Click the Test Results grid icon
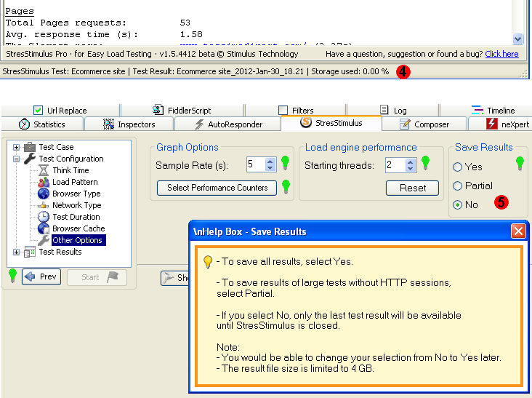 (x=30, y=252)
